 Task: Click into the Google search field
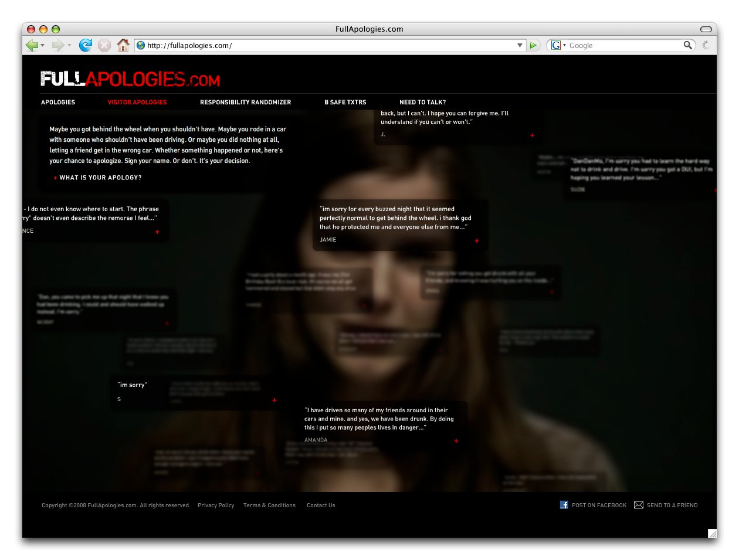pyautogui.click(x=625, y=45)
